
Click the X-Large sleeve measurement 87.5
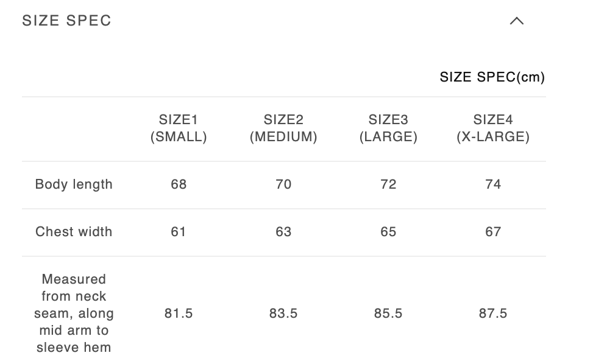pos(493,313)
